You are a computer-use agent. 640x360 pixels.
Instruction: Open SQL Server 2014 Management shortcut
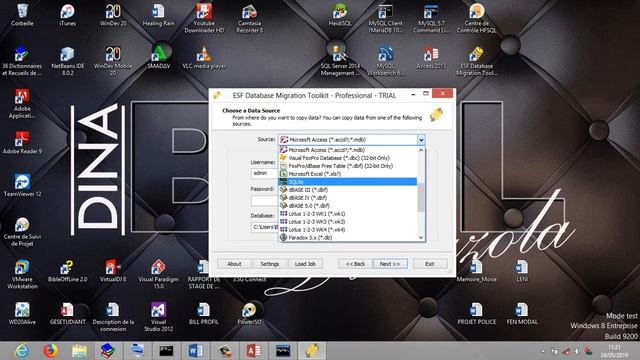point(340,60)
